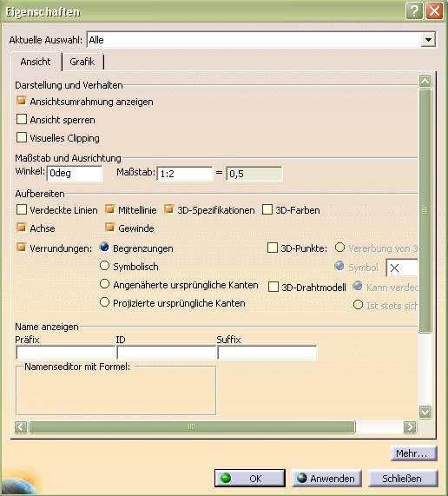Click the Anwenden button
Viewport: 448px width, 496px height.
point(326,479)
